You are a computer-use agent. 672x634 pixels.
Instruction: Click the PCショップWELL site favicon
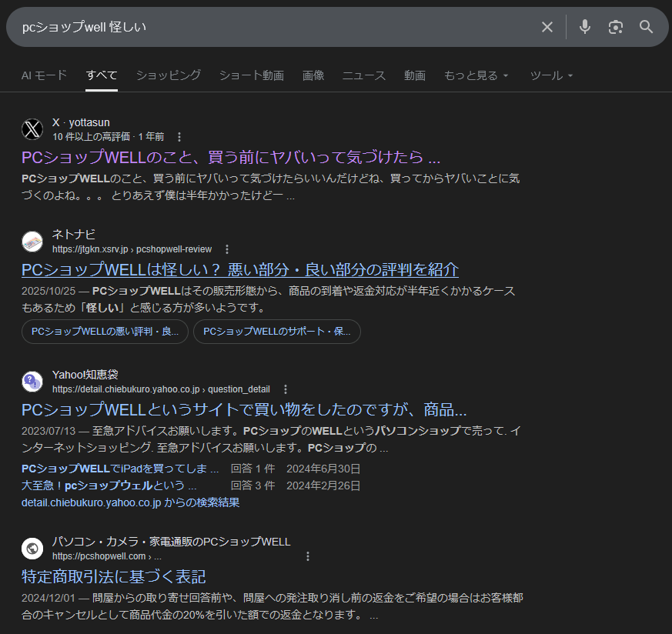[x=32, y=548]
